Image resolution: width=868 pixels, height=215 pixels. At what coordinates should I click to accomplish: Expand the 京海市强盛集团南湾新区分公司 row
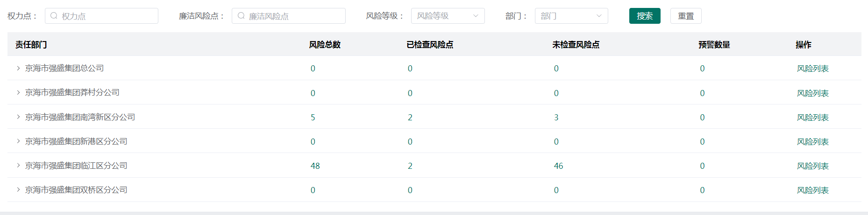(x=18, y=117)
